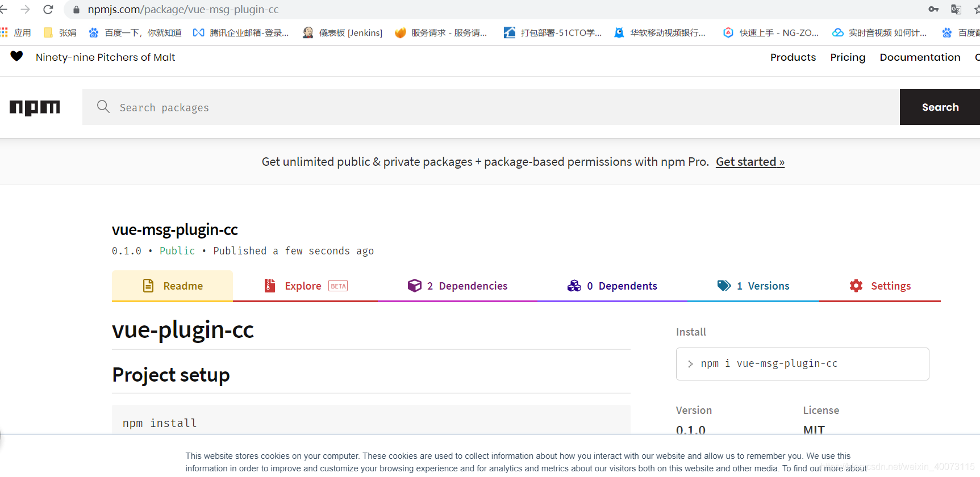The image size is (980, 477).
Task: Click the Settings gear icon
Action: tap(856, 286)
